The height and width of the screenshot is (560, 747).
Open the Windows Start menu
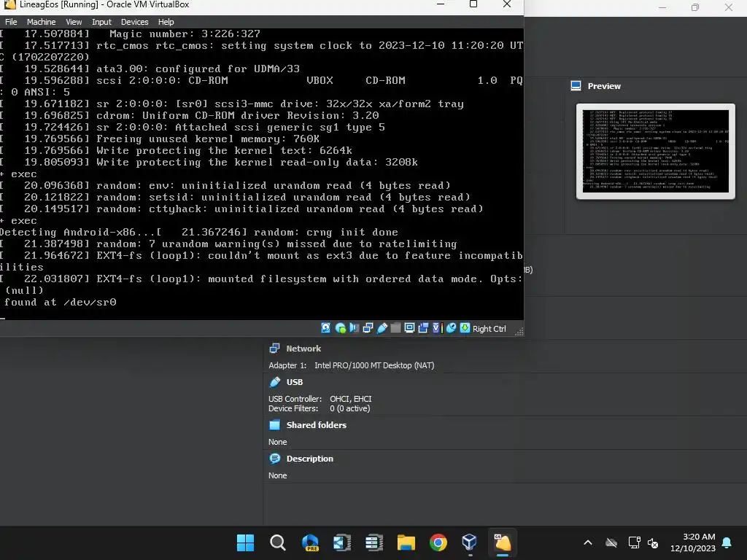click(245, 542)
